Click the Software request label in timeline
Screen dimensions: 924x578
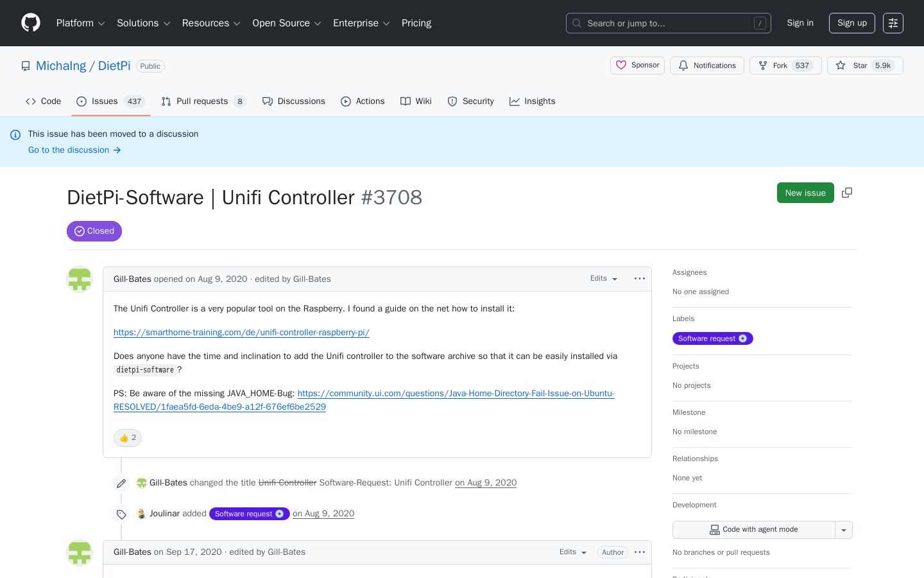(x=250, y=514)
